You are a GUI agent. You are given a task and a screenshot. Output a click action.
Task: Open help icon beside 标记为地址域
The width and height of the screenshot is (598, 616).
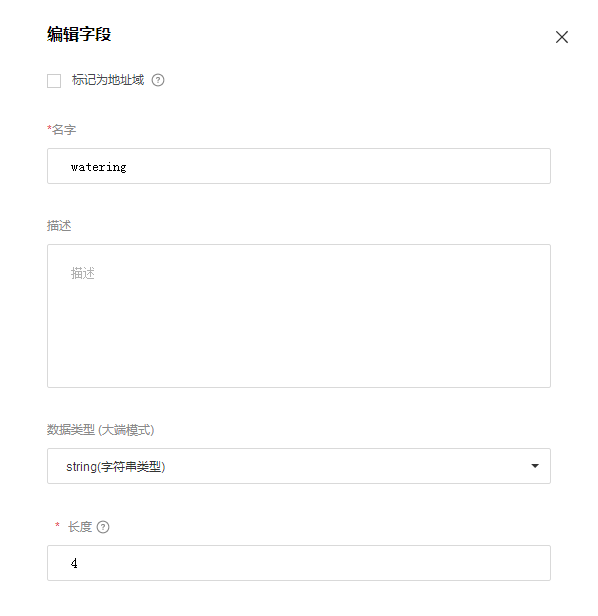point(158,80)
